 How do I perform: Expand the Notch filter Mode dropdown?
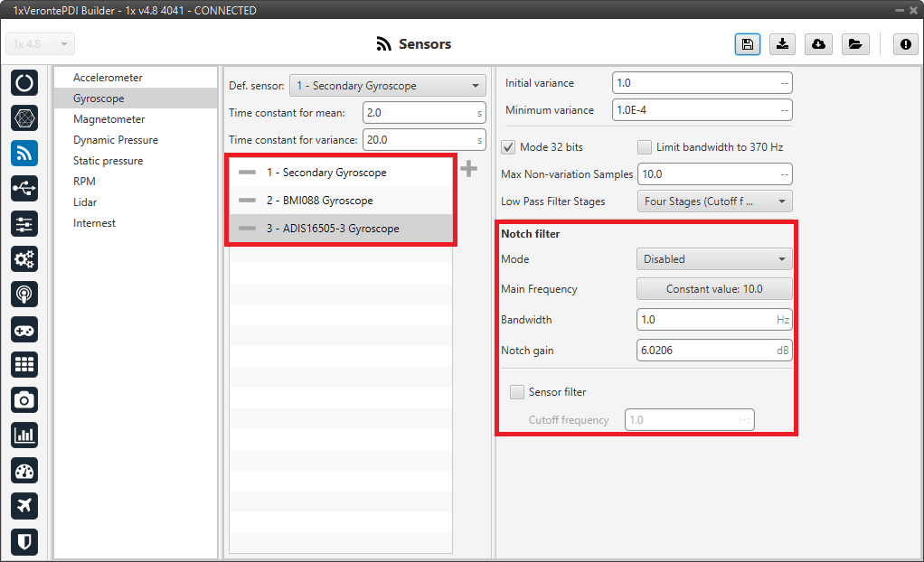[713, 259]
